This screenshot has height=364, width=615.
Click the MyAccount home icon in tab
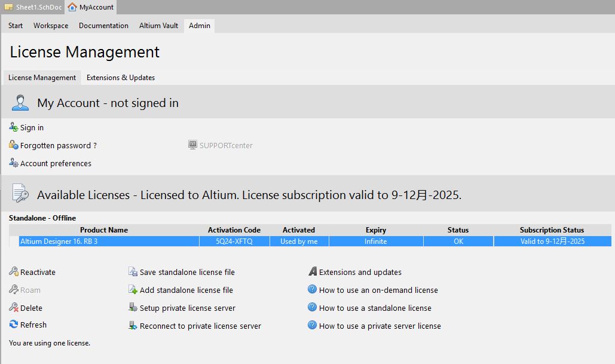pyautogui.click(x=72, y=7)
